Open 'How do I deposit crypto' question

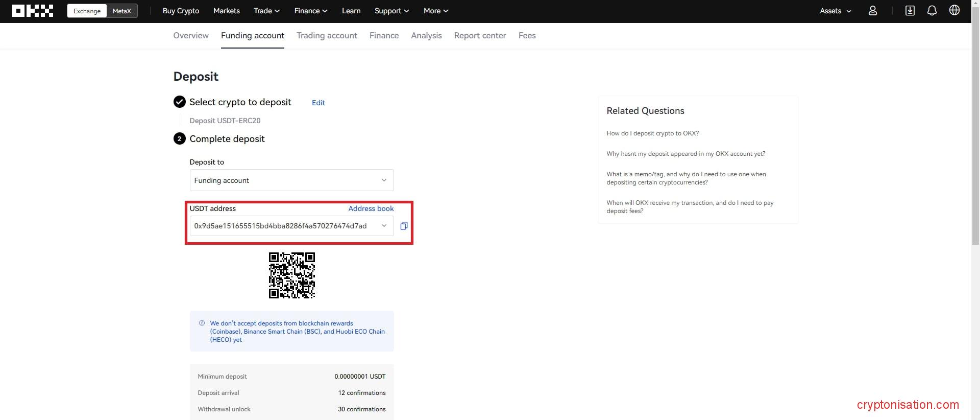point(652,133)
